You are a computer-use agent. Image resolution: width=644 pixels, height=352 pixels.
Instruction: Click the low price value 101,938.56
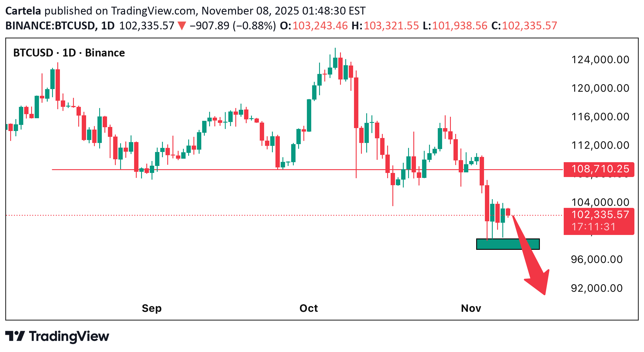tap(460, 26)
